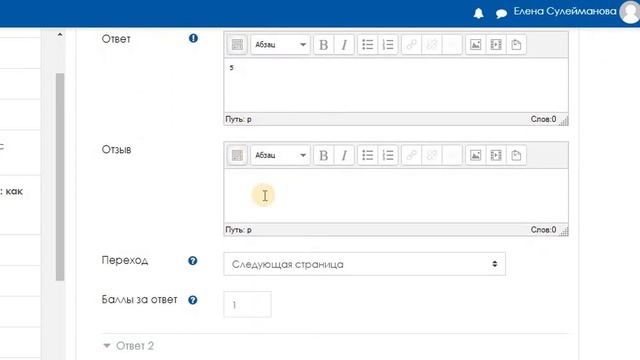The width and height of the screenshot is (640, 360).
Task: Manage files in the Отзыв editor
Action: (x=516, y=155)
